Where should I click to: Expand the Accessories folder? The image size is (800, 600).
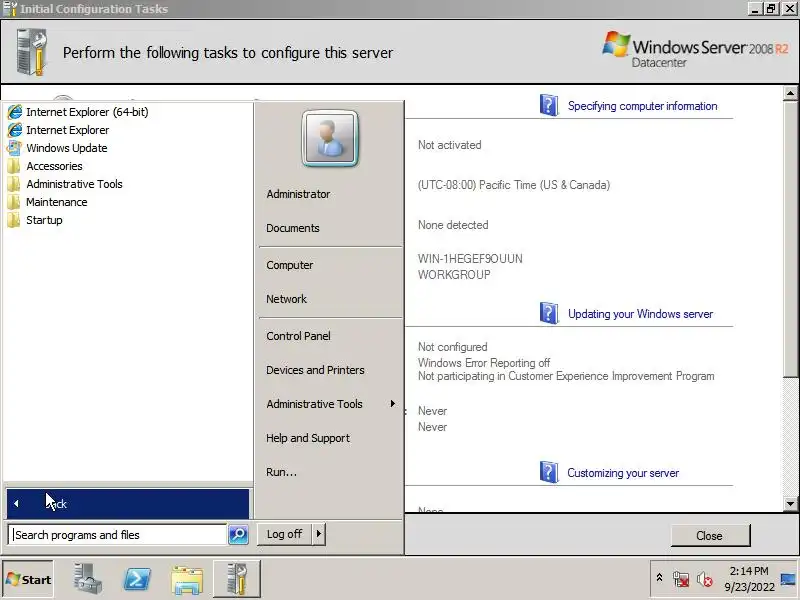coord(54,166)
